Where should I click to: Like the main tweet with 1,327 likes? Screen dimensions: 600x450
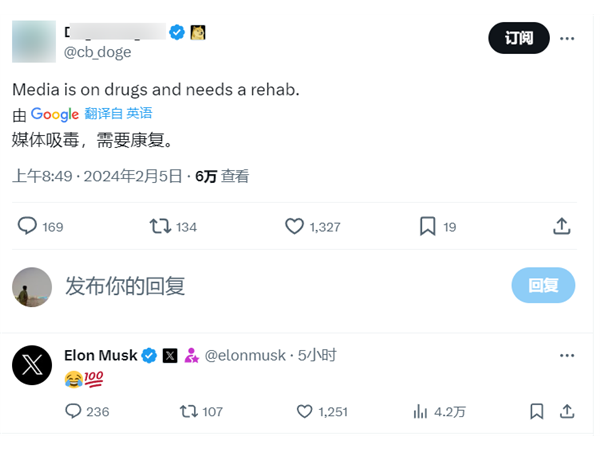click(294, 226)
